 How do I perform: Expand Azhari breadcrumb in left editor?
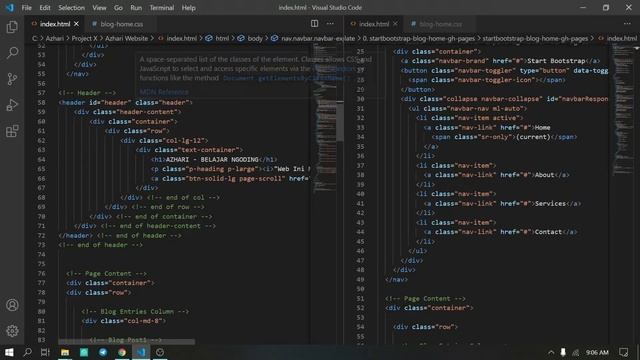pyautogui.click(x=55, y=38)
